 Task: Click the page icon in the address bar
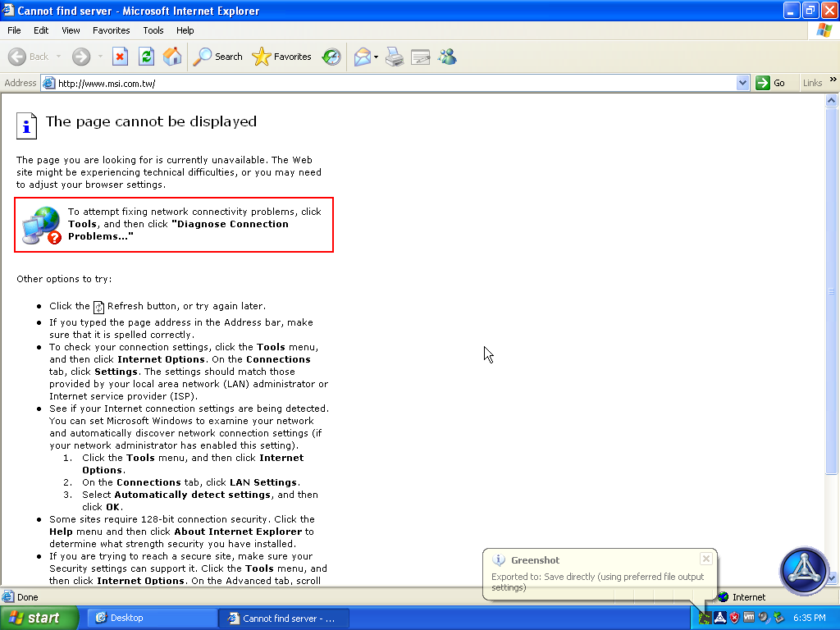48,83
